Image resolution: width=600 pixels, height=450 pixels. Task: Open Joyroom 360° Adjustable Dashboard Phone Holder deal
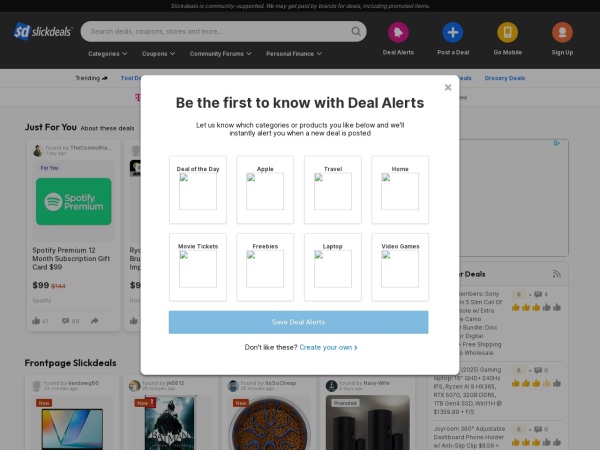470,437
